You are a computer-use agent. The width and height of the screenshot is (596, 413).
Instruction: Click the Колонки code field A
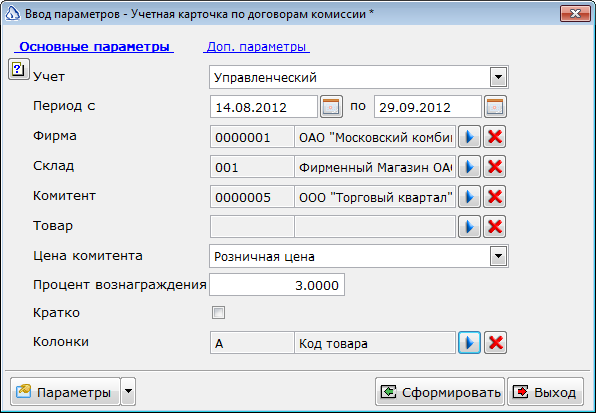coord(252,343)
